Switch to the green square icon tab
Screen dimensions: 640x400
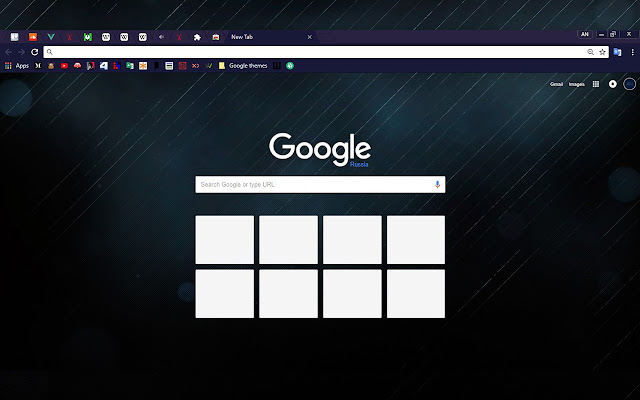(87, 37)
